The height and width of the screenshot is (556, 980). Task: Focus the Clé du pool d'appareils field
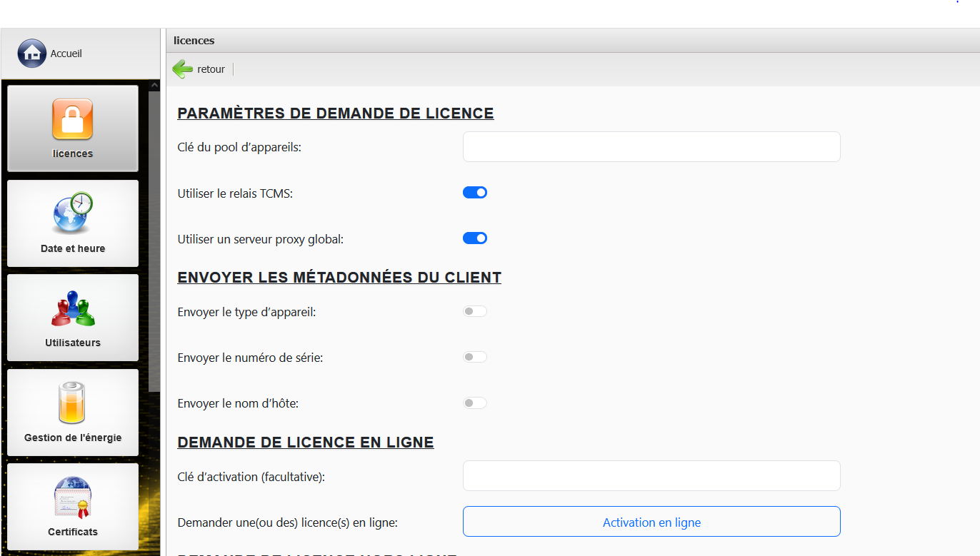click(651, 147)
